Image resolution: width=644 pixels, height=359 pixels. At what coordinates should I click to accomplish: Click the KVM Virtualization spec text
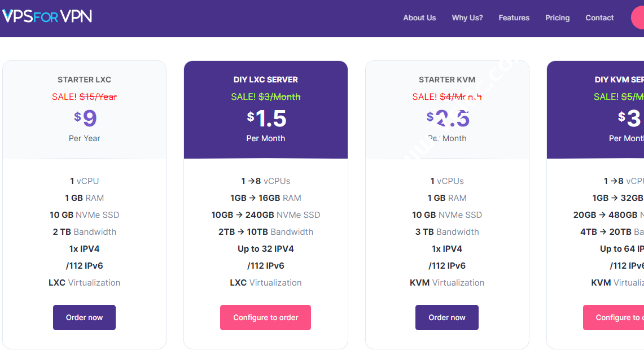click(x=446, y=282)
